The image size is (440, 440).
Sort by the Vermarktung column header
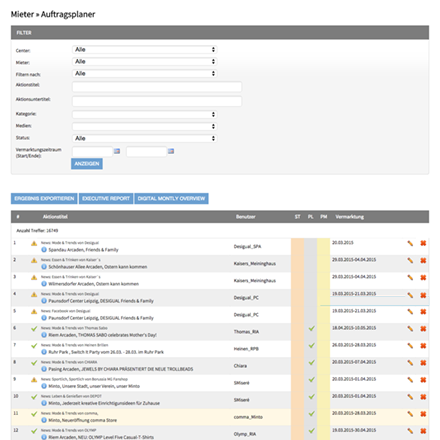(350, 217)
